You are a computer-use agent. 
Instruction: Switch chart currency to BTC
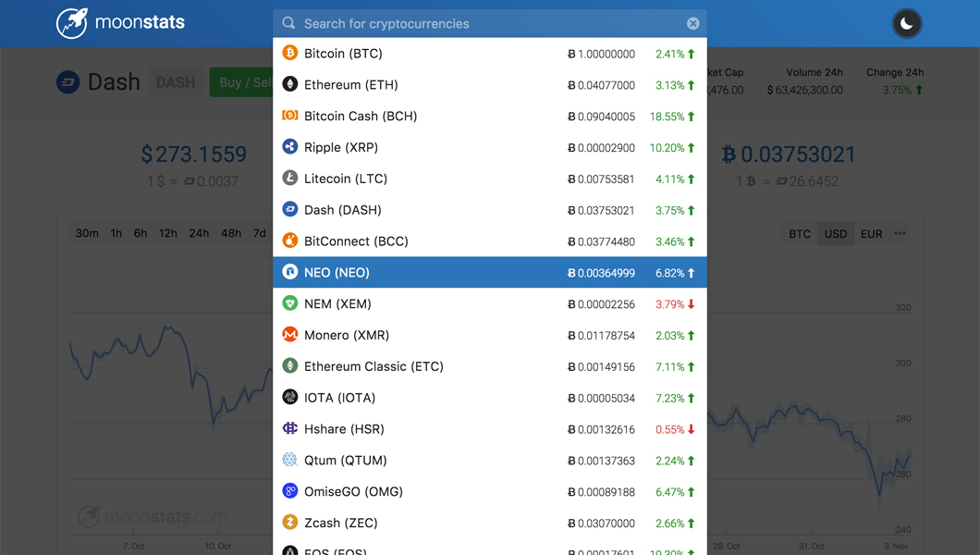[800, 234]
